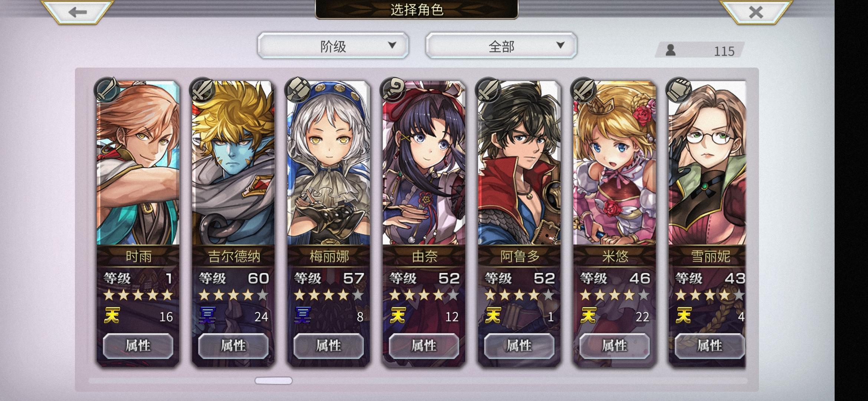Open 属性 for 时雨

click(138, 346)
